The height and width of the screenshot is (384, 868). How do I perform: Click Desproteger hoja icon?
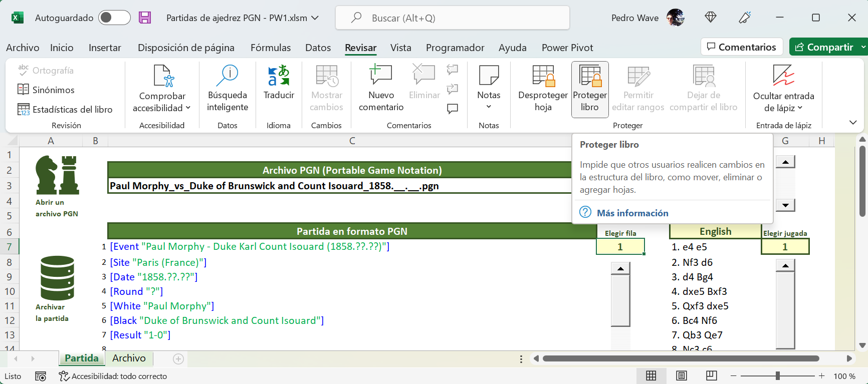[543, 76]
